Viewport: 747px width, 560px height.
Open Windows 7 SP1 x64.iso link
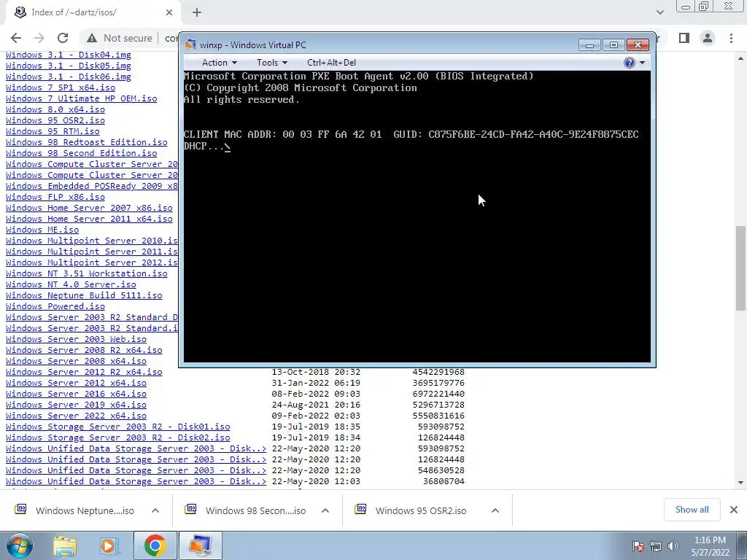[x=61, y=87]
